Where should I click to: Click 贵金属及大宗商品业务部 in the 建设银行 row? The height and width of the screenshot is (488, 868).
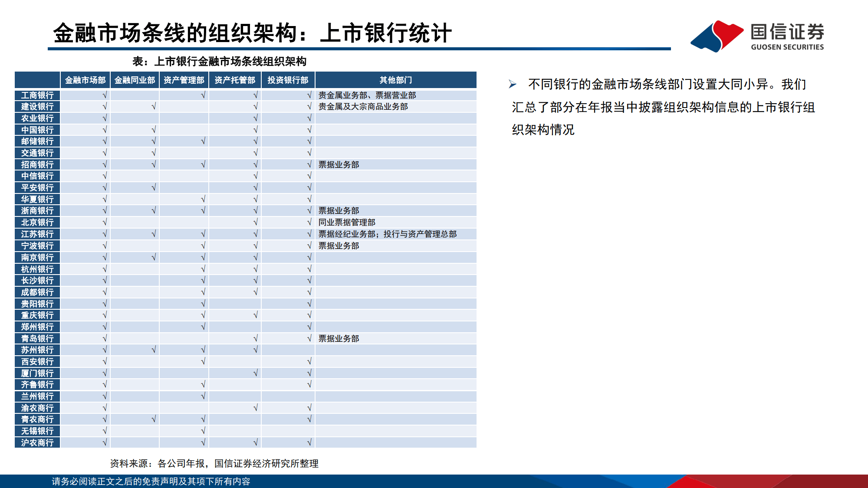click(363, 107)
